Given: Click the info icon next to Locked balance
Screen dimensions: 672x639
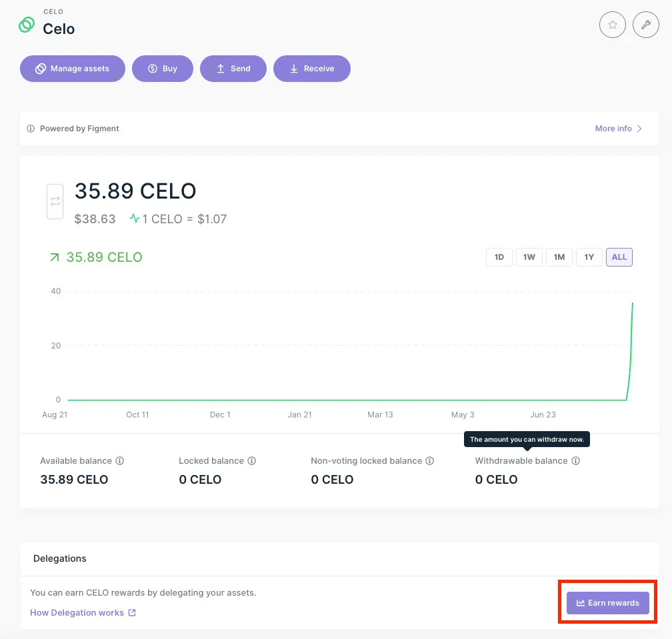Looking at the screenshot, I should click(251, 460).
